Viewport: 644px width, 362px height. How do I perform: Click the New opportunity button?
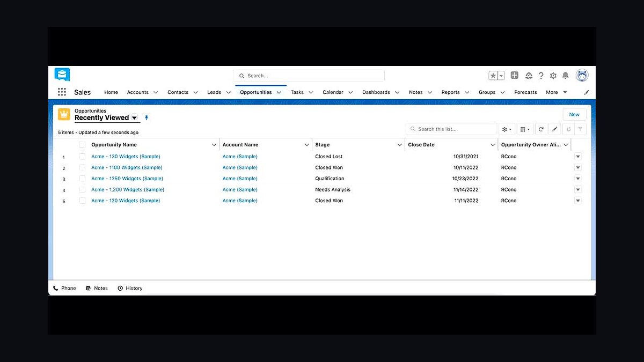click(x=574, y=114)
